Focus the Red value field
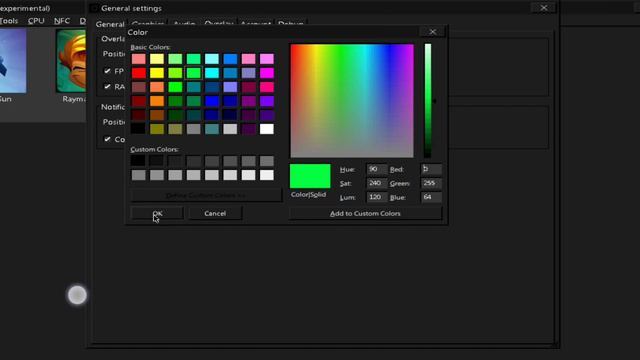The width and height of the screenshot is (640, 360). tap(431, 169)
